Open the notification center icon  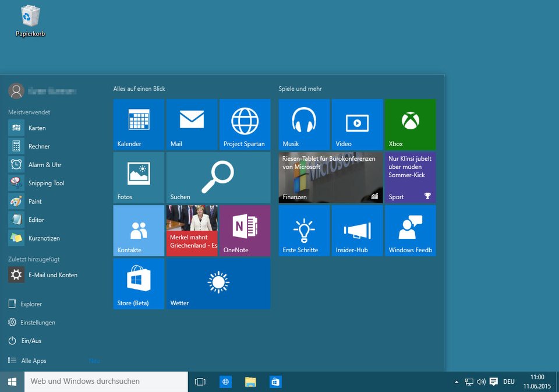pos(493,382)
